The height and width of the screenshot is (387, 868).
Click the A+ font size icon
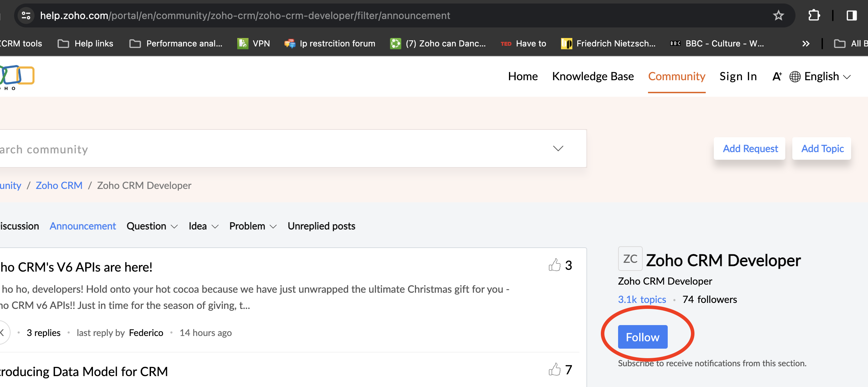point(776,76)
